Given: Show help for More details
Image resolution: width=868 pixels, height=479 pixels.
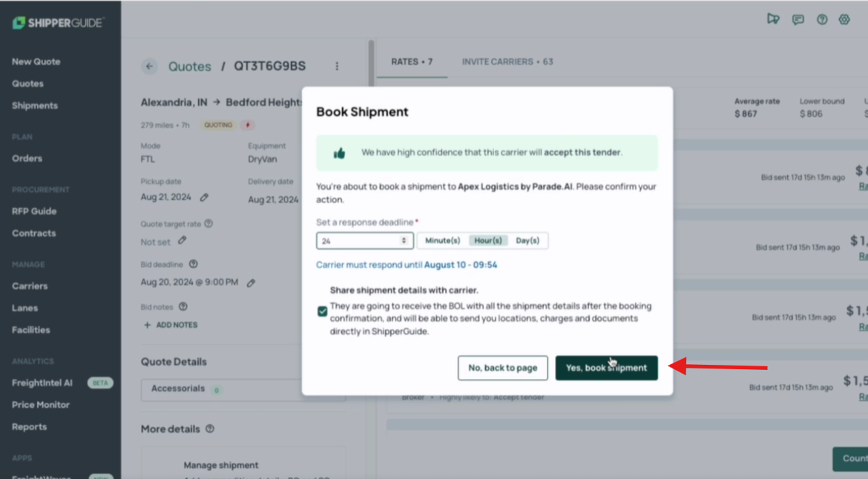Looking at the screenshot, I should (210, 429).
